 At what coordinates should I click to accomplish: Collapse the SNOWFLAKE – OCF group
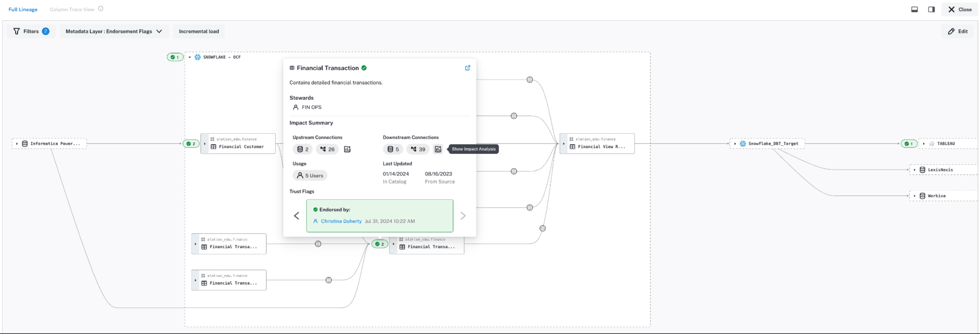coord(190,57)
